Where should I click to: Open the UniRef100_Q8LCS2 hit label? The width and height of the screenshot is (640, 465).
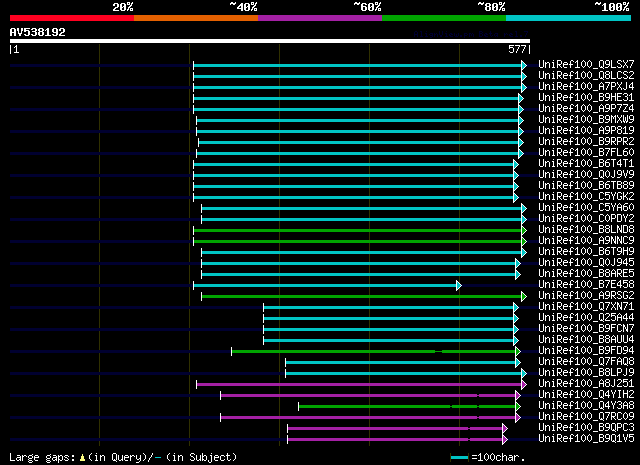click(586, 75)
